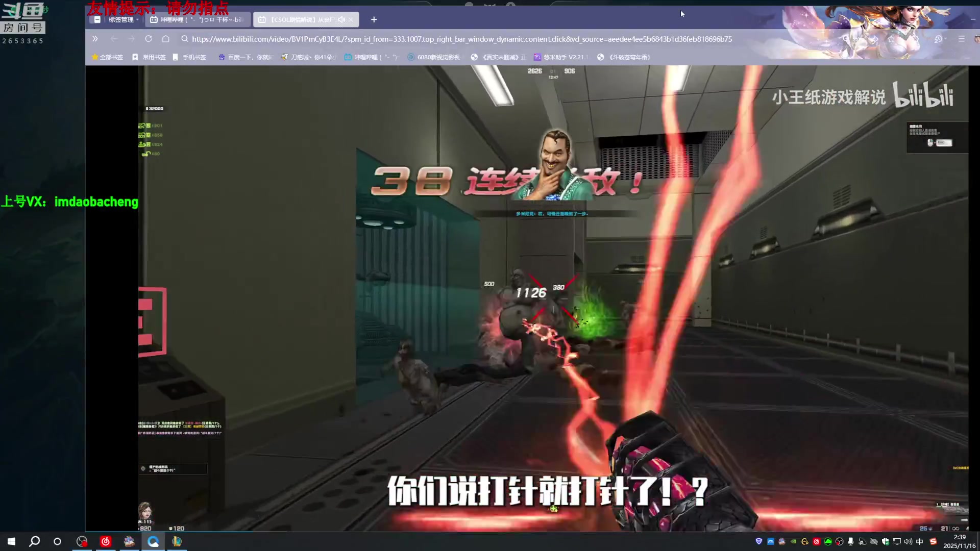The image size is (980, 551).
Task: Open the browser hamburger menu
Action: click(x=962, y=39)
